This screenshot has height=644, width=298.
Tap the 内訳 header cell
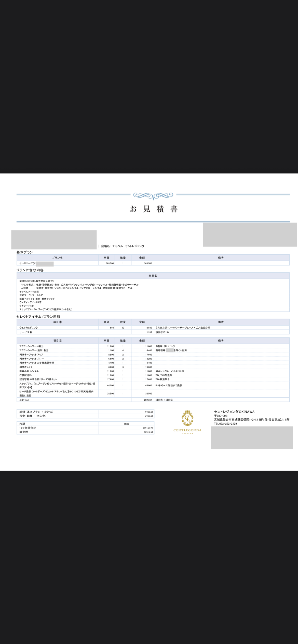[22, 424]
